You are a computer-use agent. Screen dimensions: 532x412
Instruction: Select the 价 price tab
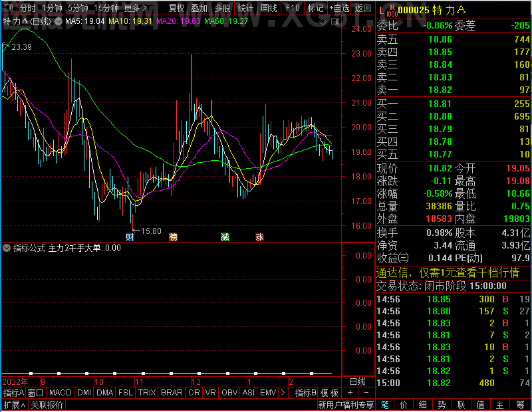(x=404, y=405)
